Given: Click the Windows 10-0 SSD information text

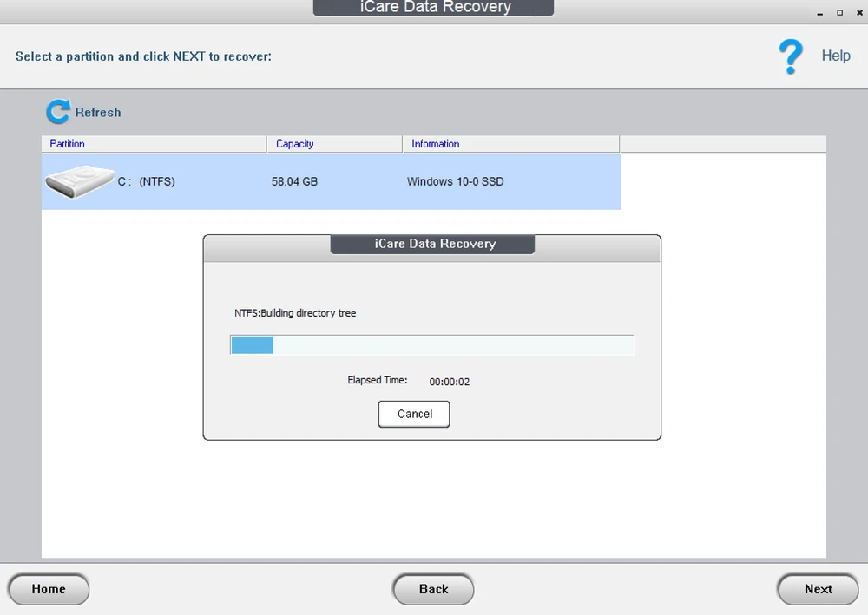Looking at the screenshot, I should click(x=455, y=181).
